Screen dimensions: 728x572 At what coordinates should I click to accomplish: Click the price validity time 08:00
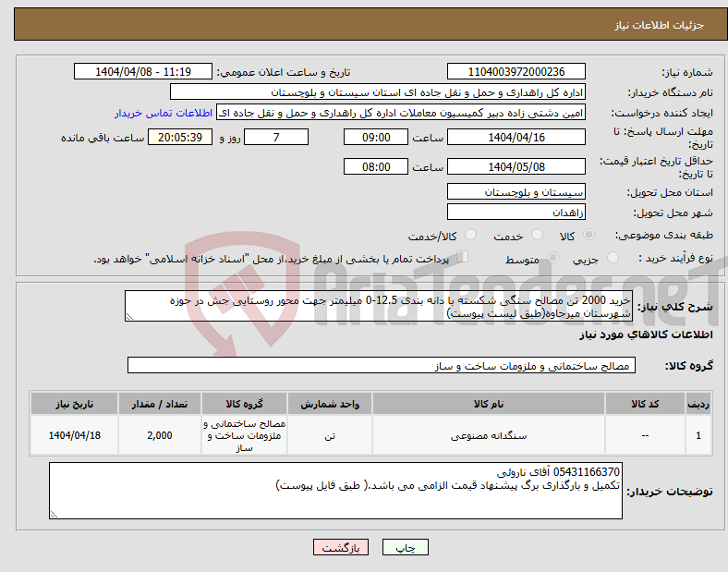(x=376, y=166)
